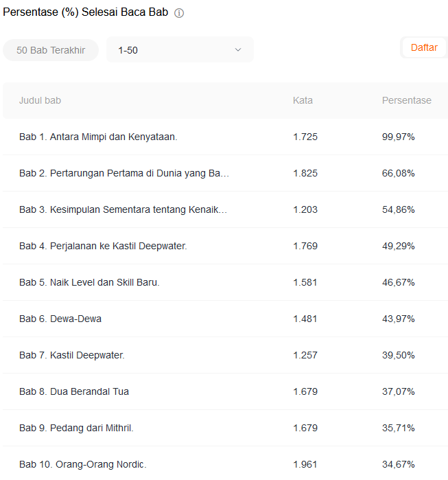
Task: Click percentage 66,08% for Bab 2
Action: coord(399,173)
